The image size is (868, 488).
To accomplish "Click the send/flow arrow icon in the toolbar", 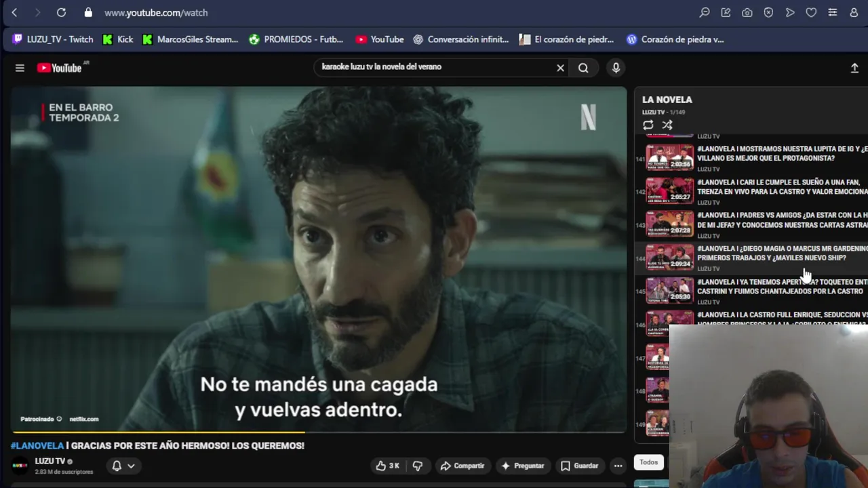I will coord(790,12).
